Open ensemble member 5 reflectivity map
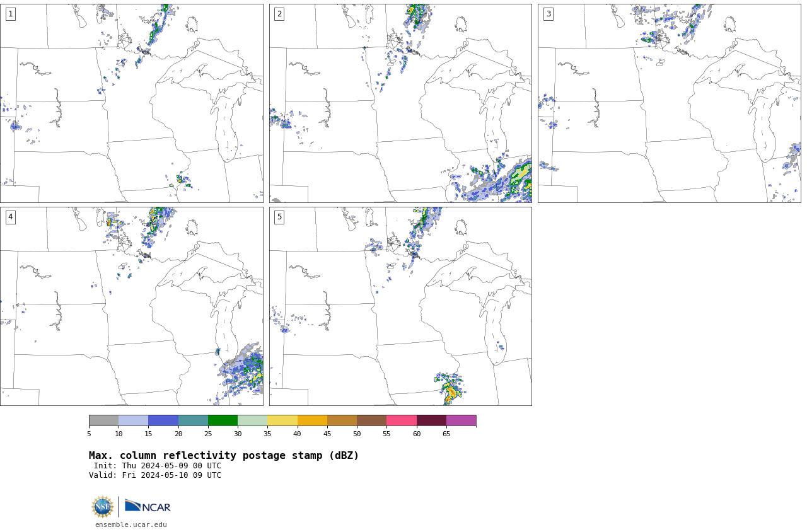This screenshot has width=807, height=532. coord(400,306)
